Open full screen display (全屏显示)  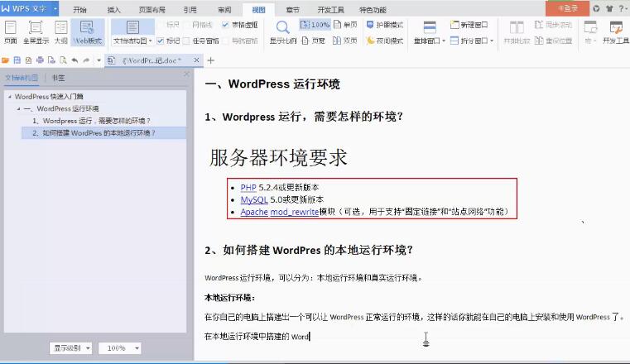[x=36, y=31]
